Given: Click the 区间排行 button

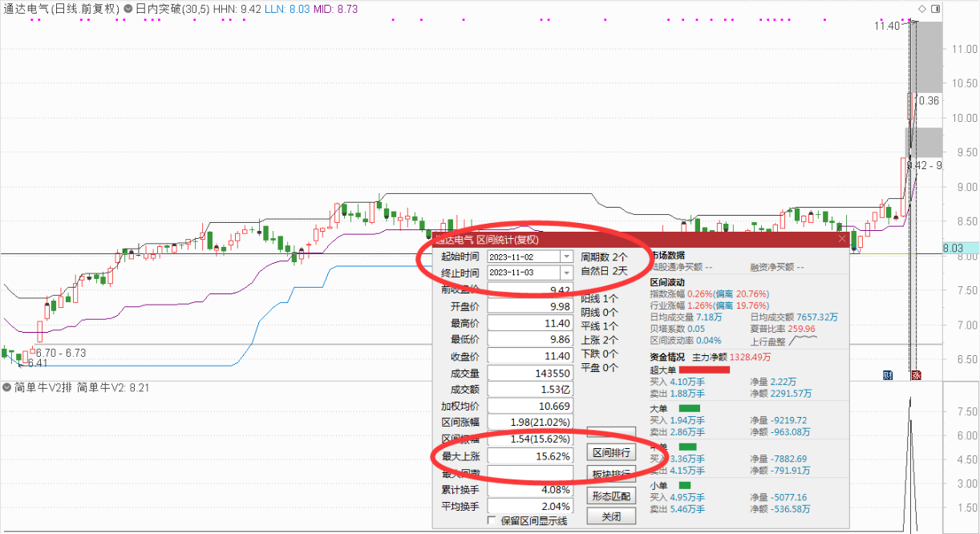Looking at the screenshot, I should pos(611,454).
